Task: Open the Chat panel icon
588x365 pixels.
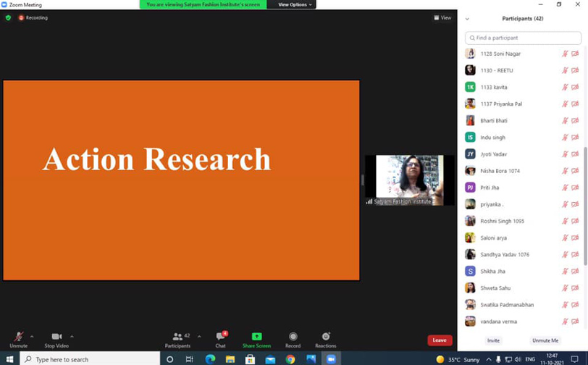Action: tap(220, 337)
